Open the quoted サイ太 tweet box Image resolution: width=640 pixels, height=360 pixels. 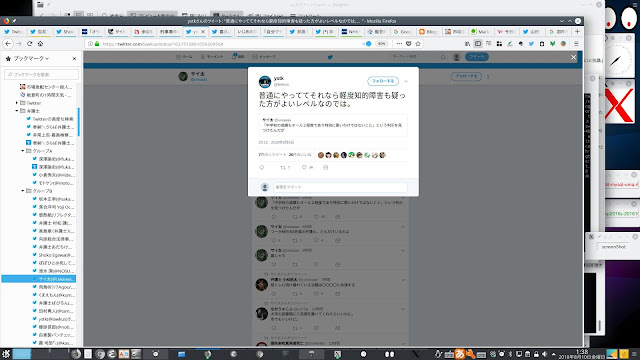pos(333,125)
